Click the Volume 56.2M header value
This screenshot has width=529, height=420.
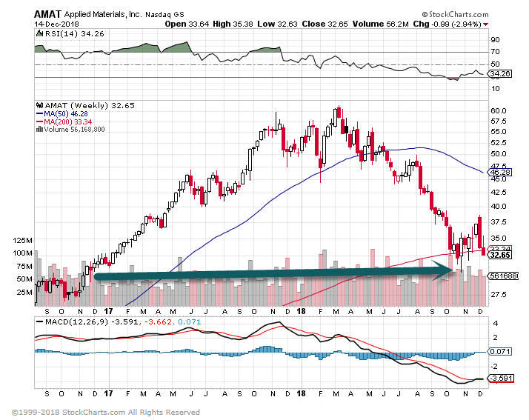click(x=381, y=24)
